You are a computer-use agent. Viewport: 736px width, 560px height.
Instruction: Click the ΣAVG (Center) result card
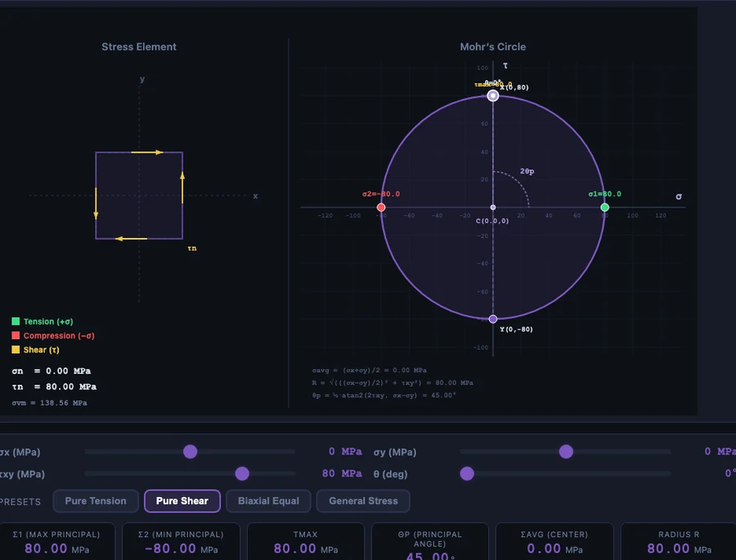click(x=554, y=541)
